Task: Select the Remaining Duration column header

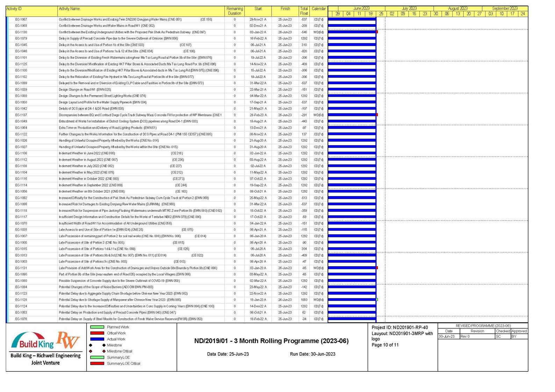Action: coord(235,11)
